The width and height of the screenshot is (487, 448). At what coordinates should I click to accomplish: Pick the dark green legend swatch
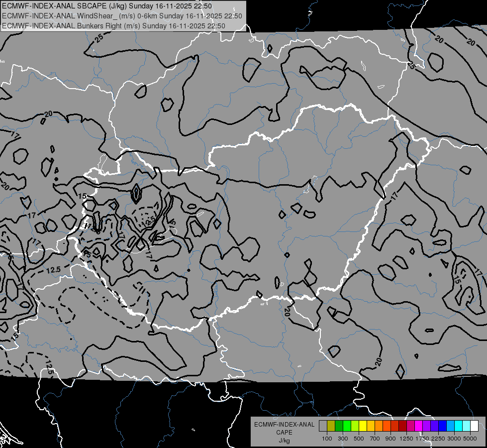[339, 426]
